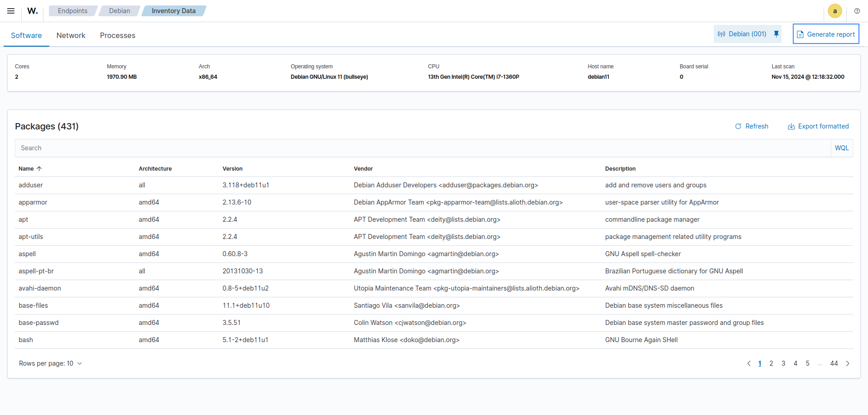Viewport: 868px width, 415px height.
Task: Click version 0.60.8-3 cell
Action: click(235, 254)
